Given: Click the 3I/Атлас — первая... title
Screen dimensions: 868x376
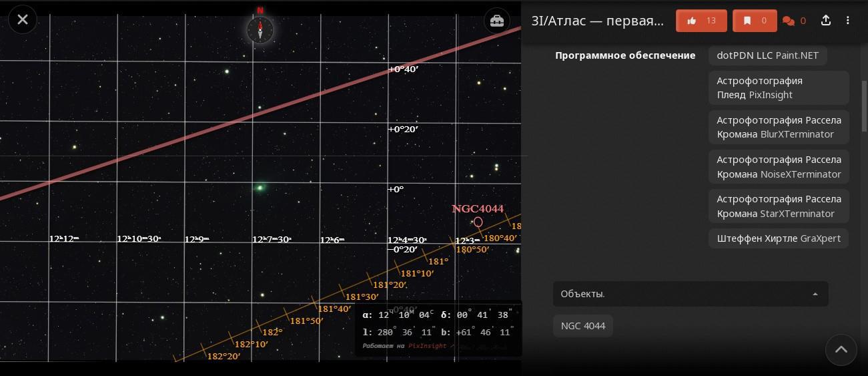Looking at the screenshot, I should click(x=597, y=21).
